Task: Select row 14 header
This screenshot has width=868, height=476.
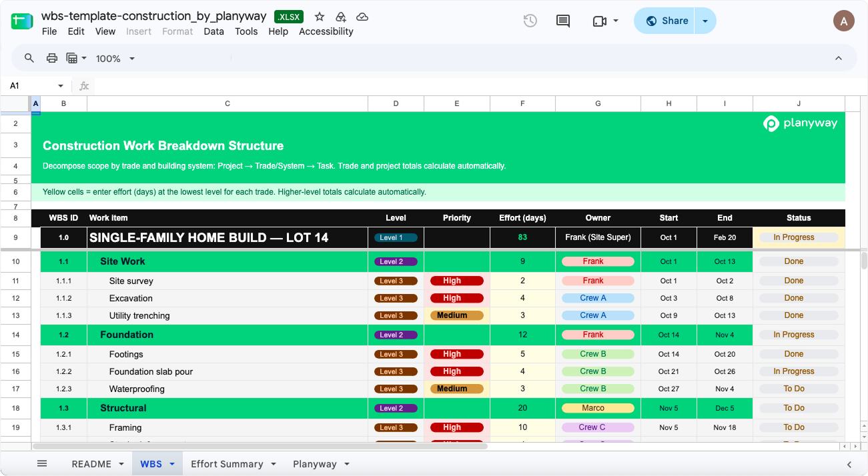Action: [15, 335]
